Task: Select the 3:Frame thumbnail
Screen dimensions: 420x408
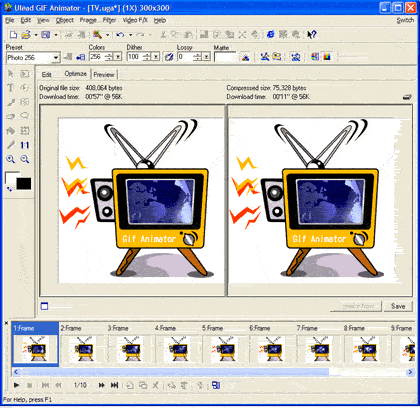Action: pos(130,345)
